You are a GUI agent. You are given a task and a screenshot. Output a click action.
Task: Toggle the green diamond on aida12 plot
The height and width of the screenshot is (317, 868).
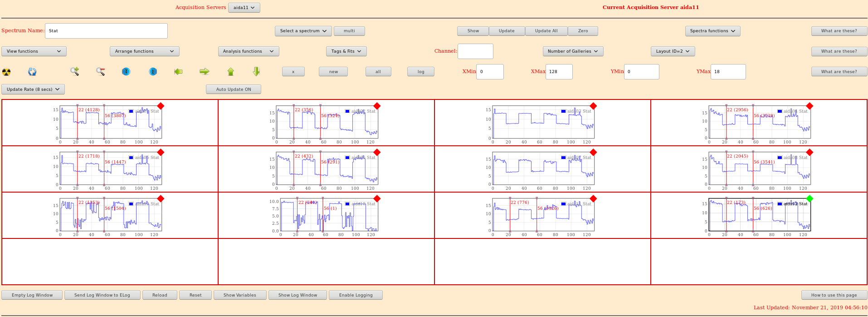point(809,198)
